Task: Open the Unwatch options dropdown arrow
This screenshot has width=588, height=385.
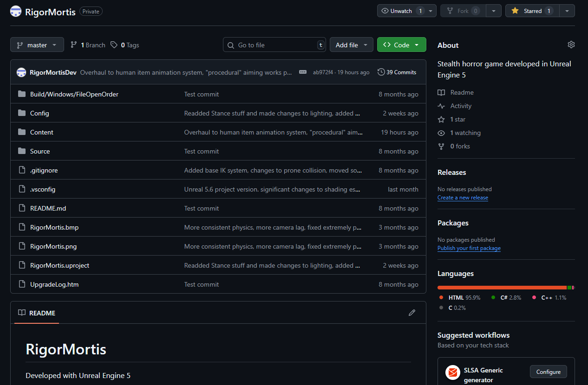Action: coord(431,11)
